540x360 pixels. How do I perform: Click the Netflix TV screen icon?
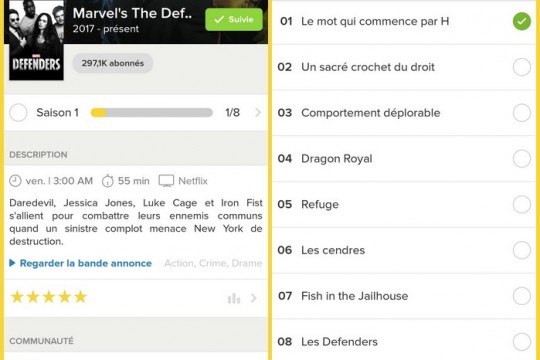tap(166, 181)
